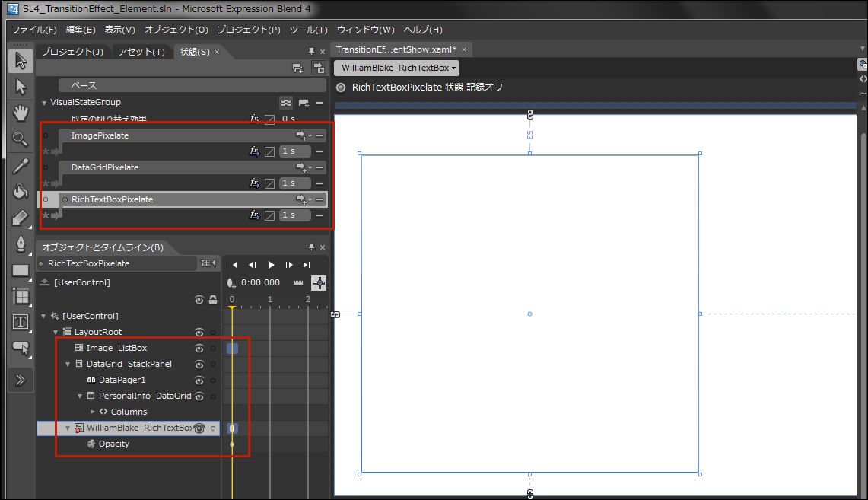868x500 pixels.
Task: Toggle RichTextBoxPixelate transition effect checkbox
Action: 269,216
